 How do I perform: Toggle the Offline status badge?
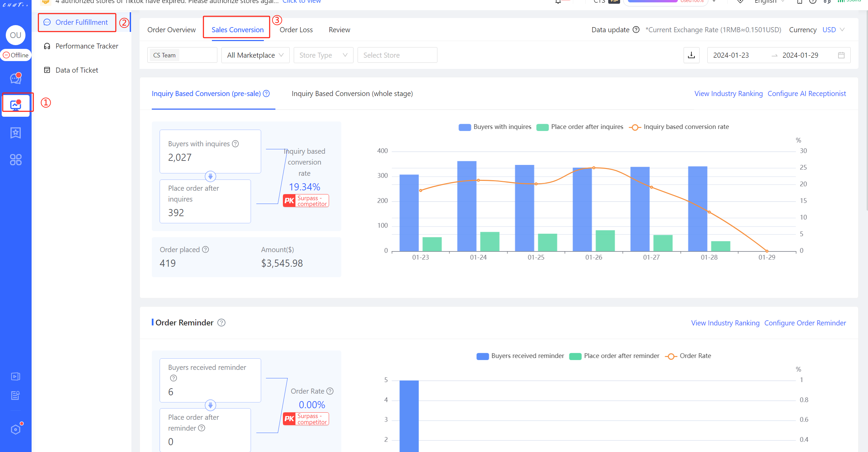tap(16, 55)
